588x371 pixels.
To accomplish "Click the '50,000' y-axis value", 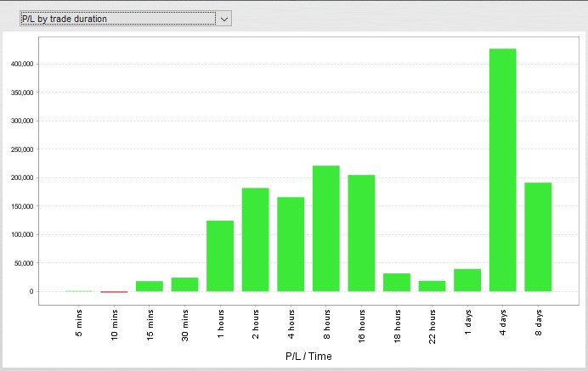I will tap(24, 263).
